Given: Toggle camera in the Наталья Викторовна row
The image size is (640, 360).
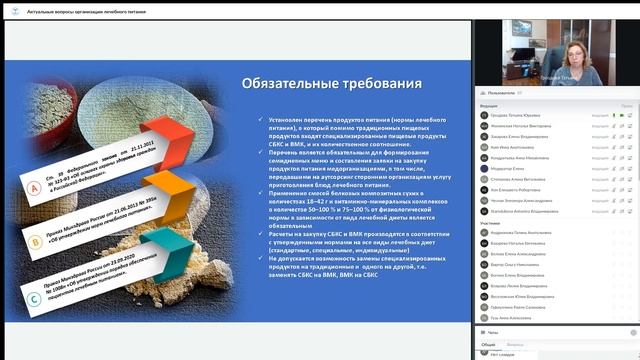Looking at the screenshot, I should 622,126.
